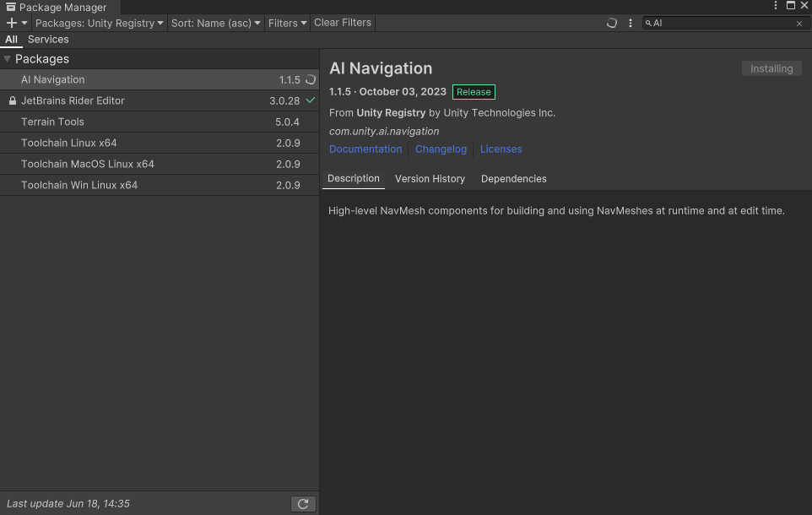The image size is (812, 515).
Task: Click the loading spinner icon in toolbar
Action: click(612, 23)
